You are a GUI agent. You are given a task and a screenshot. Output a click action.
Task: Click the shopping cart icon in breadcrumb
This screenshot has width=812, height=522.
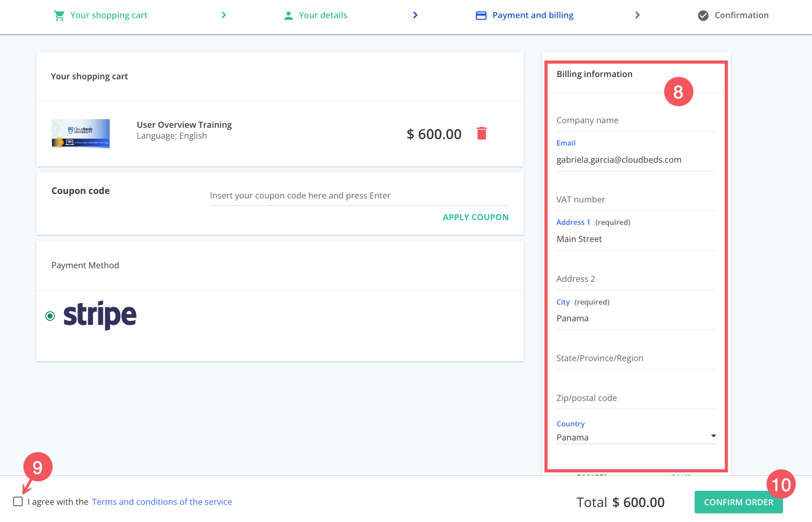[59, 15]
